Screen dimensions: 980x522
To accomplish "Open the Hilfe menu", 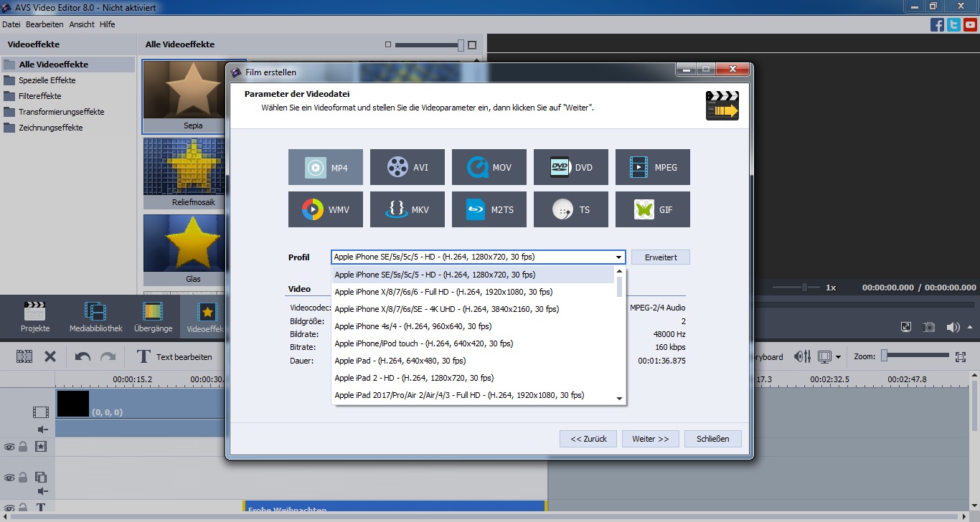I will click(x=107, y=24).
